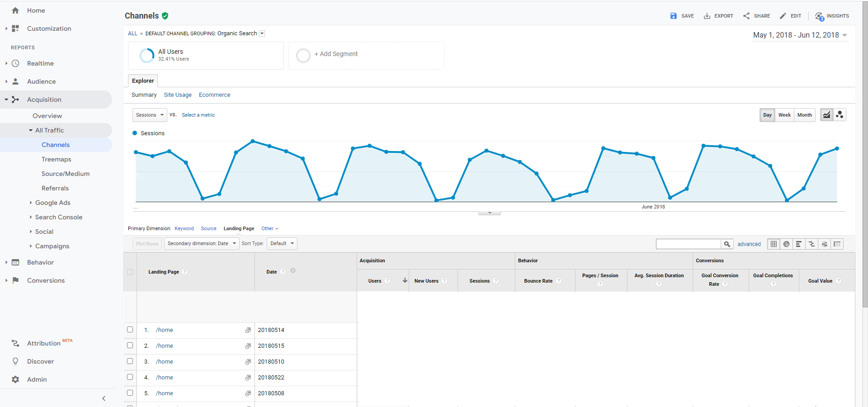Set graph interval to Week
868x407 pixels.
pyautogui.click(x=784, y=115)
